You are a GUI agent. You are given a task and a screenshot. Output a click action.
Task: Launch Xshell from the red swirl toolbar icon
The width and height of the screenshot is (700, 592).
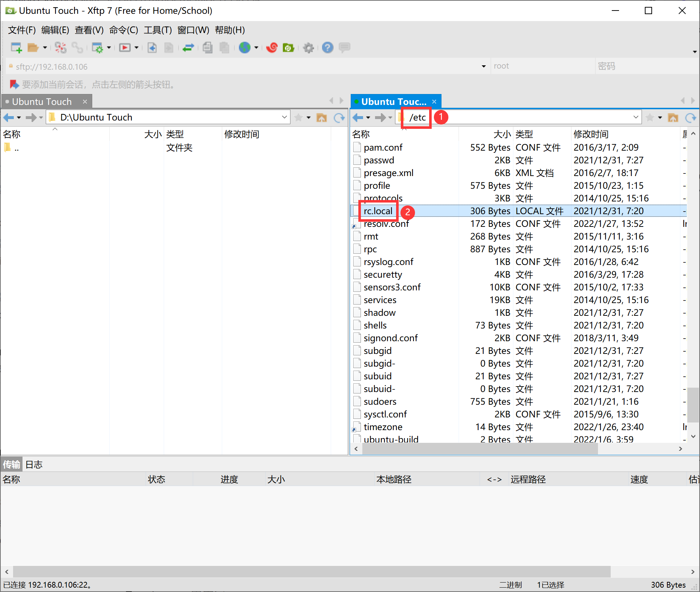(x=272, y=48)
